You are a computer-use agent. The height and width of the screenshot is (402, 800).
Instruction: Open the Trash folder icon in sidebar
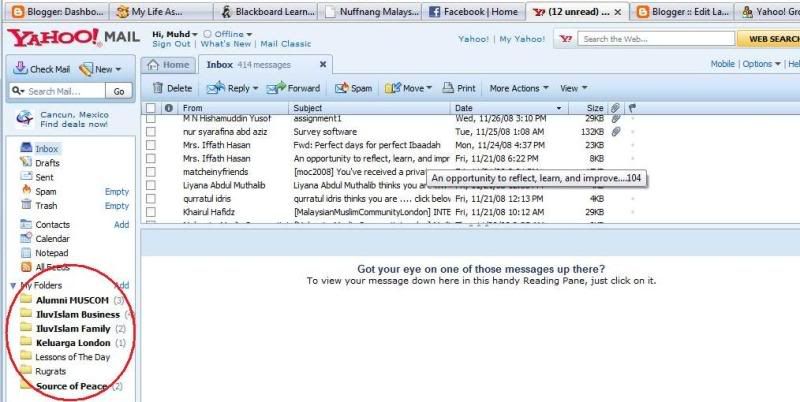point(27,205)
